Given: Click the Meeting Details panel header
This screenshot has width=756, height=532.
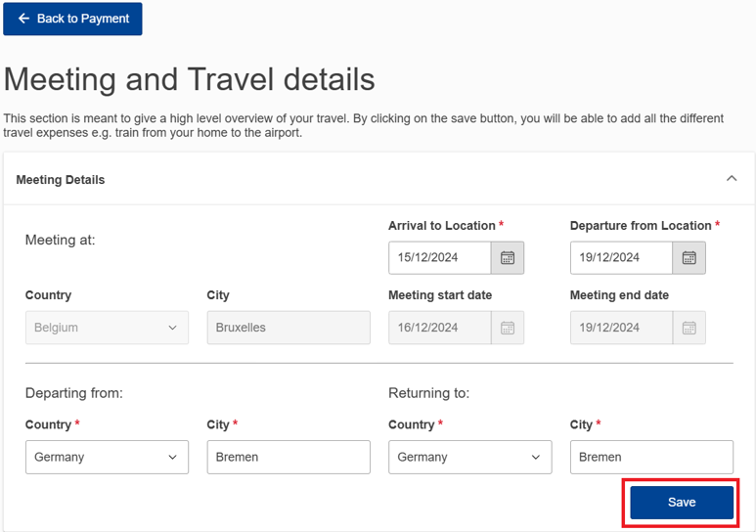Looking at the screenshot, I should point(378,179).
